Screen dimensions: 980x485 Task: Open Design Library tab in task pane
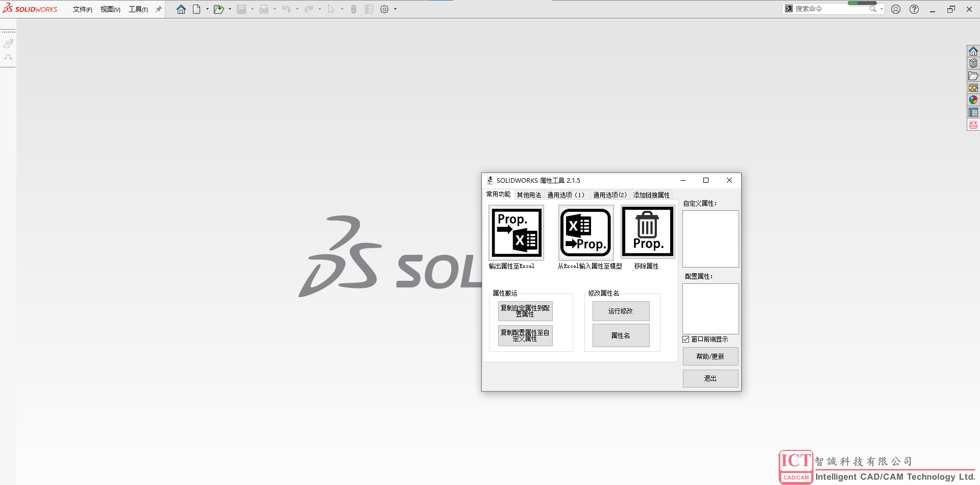(x=973, y=64)
